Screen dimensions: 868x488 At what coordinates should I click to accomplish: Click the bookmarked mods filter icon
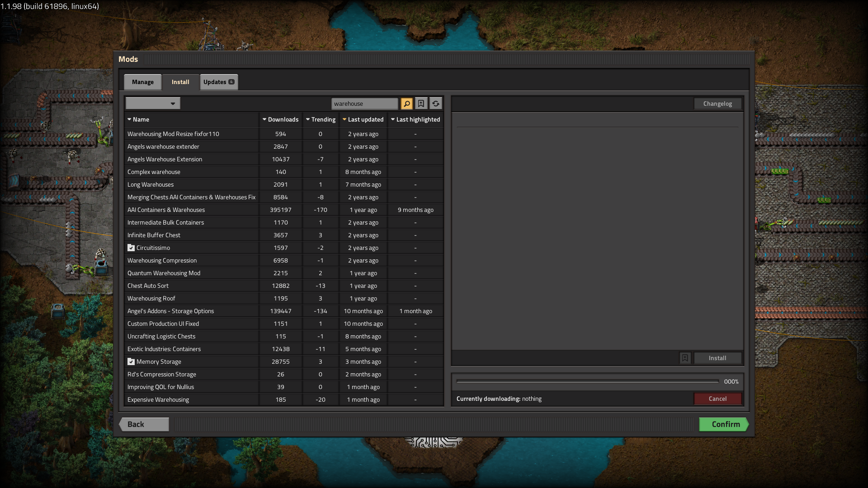point(421,103)
